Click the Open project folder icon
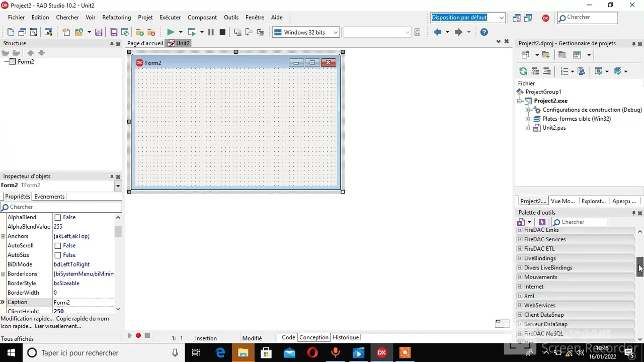This screenshot has width=644, height=362. tap(79, 32)
